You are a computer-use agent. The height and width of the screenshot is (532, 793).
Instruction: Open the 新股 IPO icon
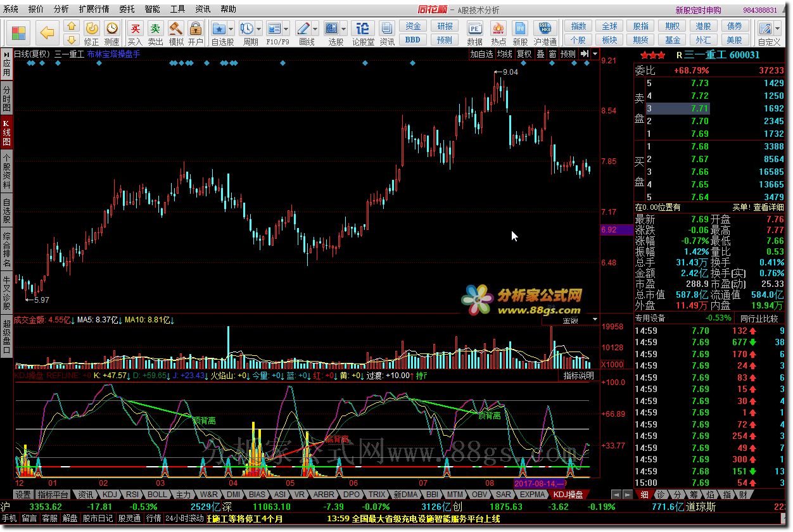(x=520, y=33)
